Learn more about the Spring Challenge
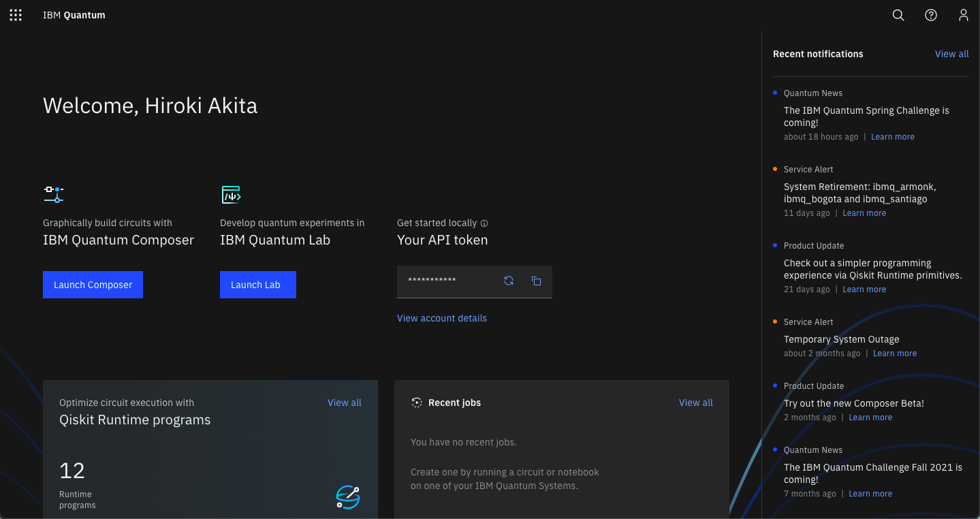The image size is (980, 519). [x=893, y=137]
